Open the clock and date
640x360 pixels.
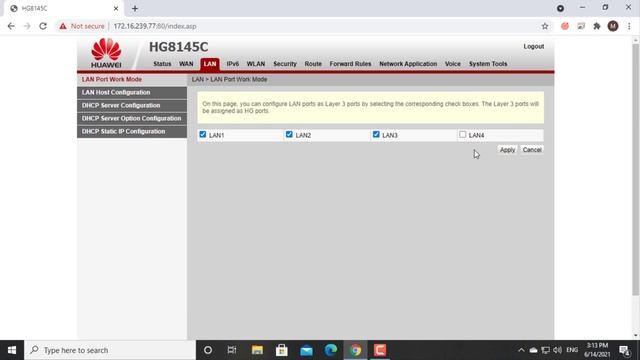597,350
